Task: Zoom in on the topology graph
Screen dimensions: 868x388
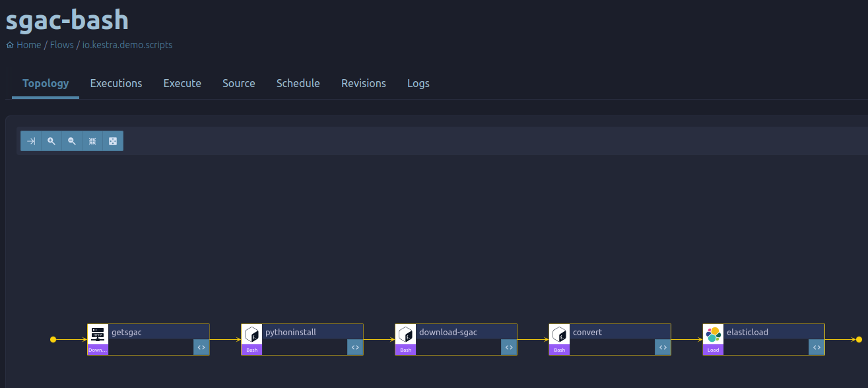Action: 51,141
